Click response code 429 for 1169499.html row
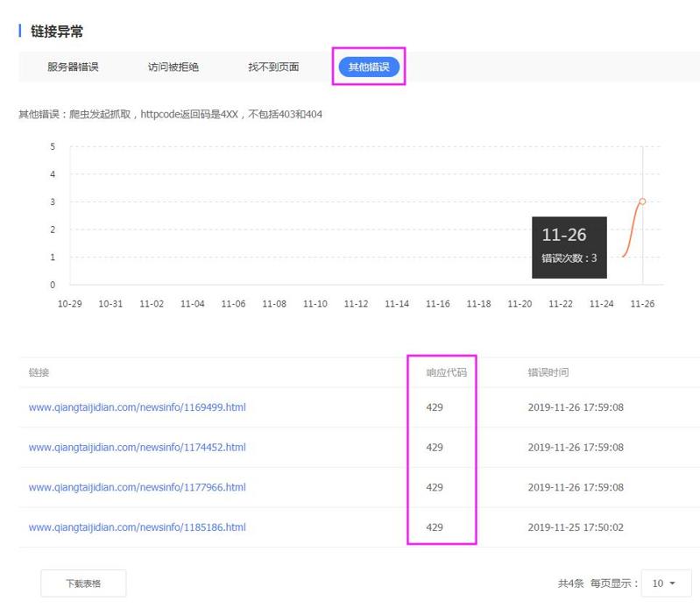 tap(435, 407)
